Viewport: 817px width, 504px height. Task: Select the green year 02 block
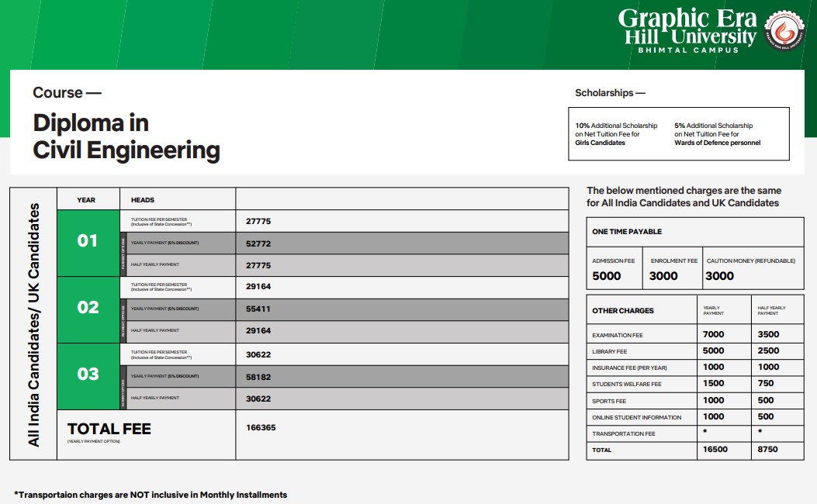(x=88, y=309)
